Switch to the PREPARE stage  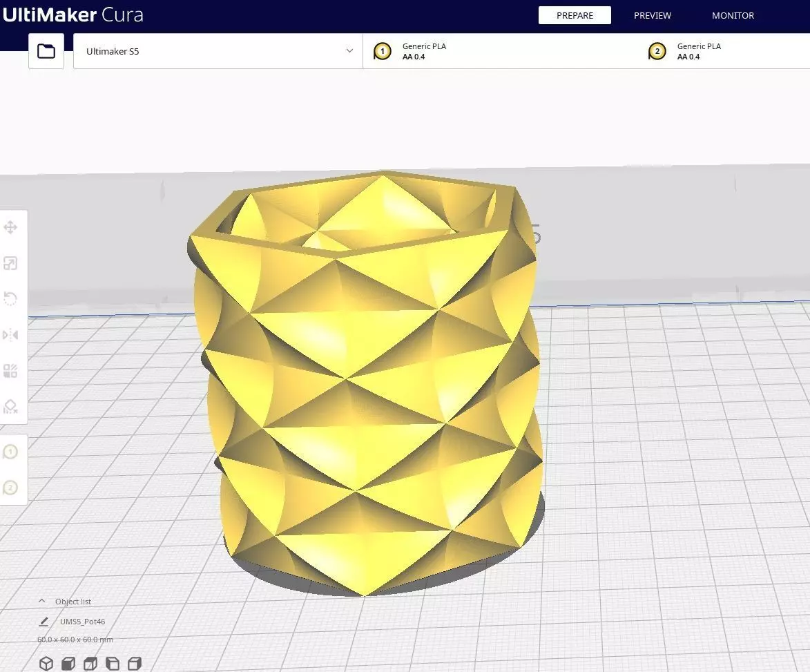click(x=575, y=15)
